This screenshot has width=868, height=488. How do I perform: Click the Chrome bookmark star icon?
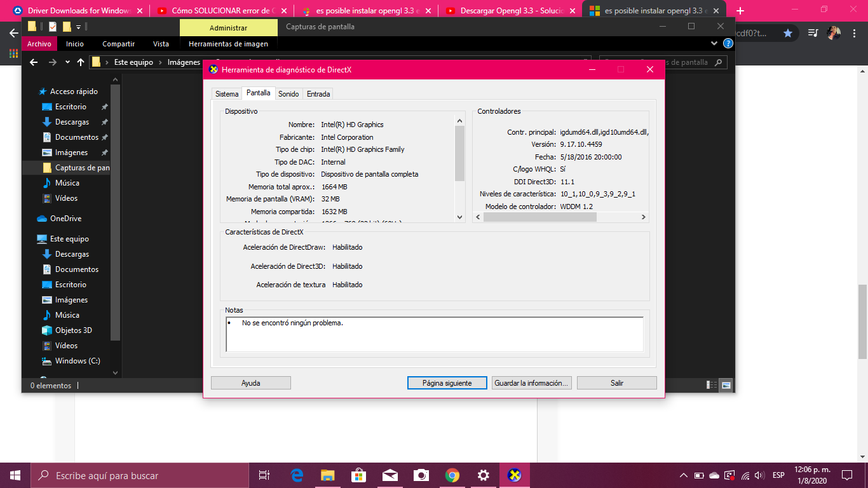click(x=788, y=33)
